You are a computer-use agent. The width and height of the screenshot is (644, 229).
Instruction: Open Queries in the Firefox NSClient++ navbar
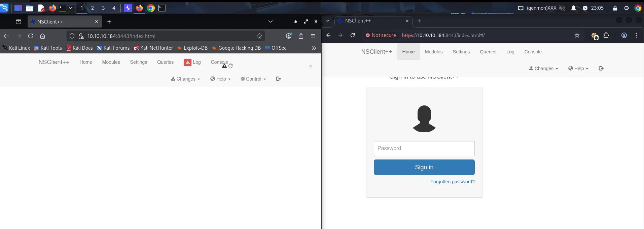click(165, 62)
